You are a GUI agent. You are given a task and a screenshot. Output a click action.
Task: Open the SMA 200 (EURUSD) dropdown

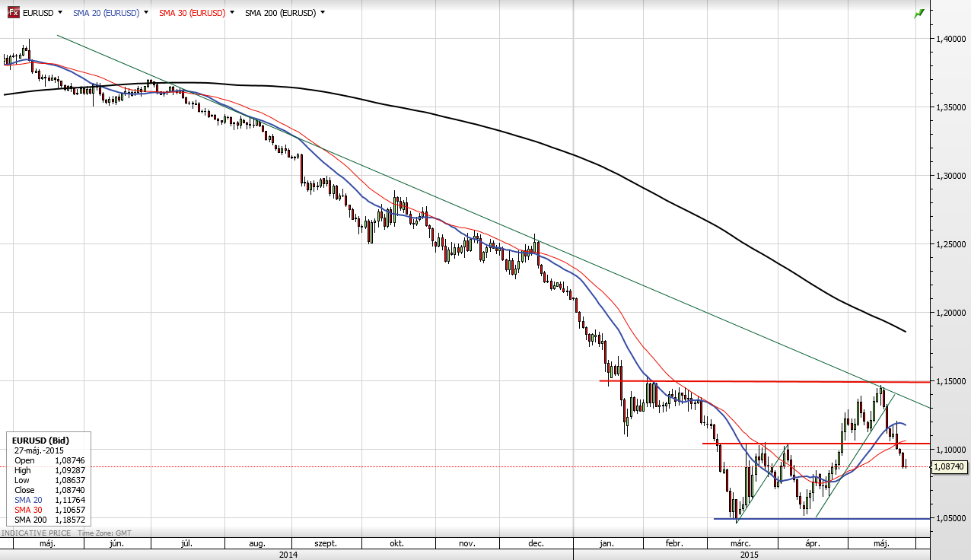323,13
